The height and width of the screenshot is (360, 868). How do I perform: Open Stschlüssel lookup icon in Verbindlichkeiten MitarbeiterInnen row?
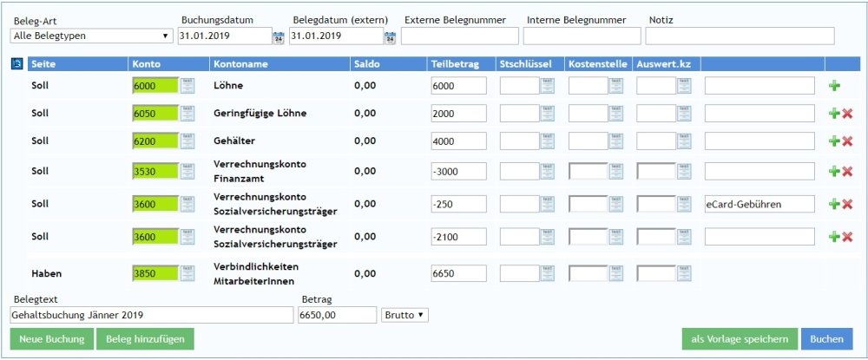(x=548, y=273)
